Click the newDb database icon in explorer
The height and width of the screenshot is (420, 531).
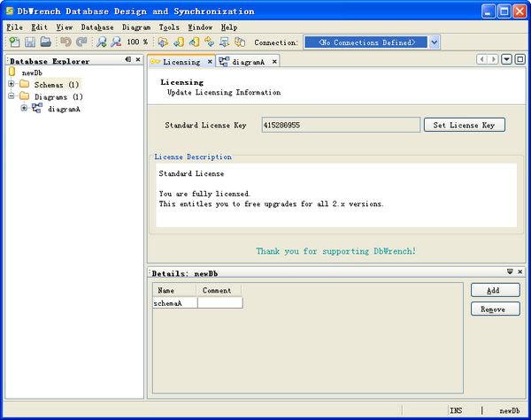(12, 72)
